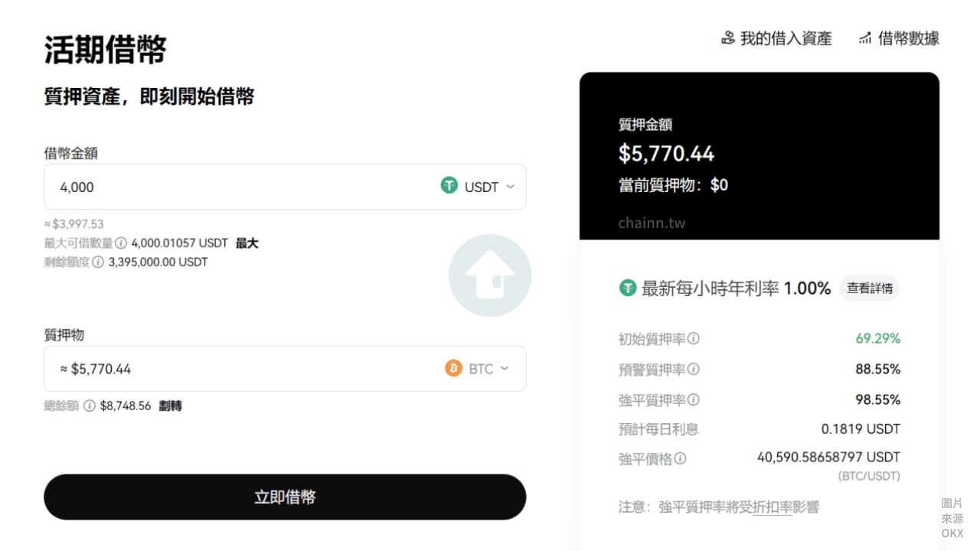Click the 98.55% liquidation rate value
The height and width of the screenshot is (551, 980).
(878, 399)
